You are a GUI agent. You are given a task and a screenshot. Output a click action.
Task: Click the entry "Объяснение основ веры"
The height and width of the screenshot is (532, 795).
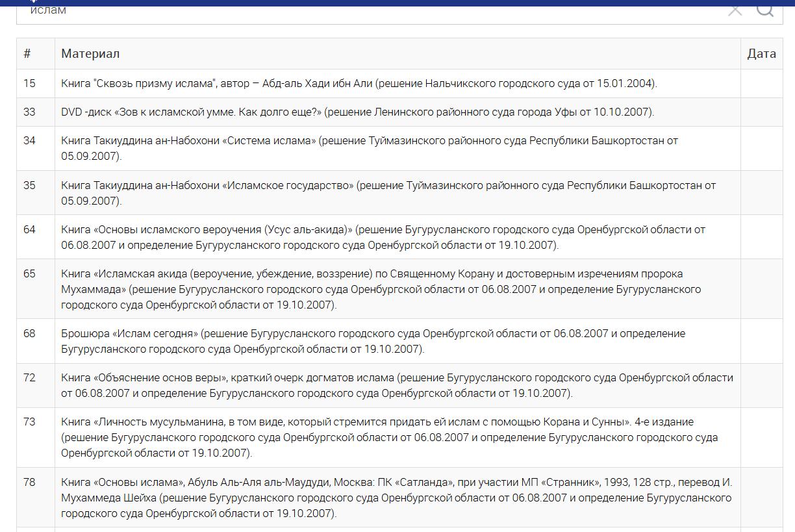[x=397, y=385]
